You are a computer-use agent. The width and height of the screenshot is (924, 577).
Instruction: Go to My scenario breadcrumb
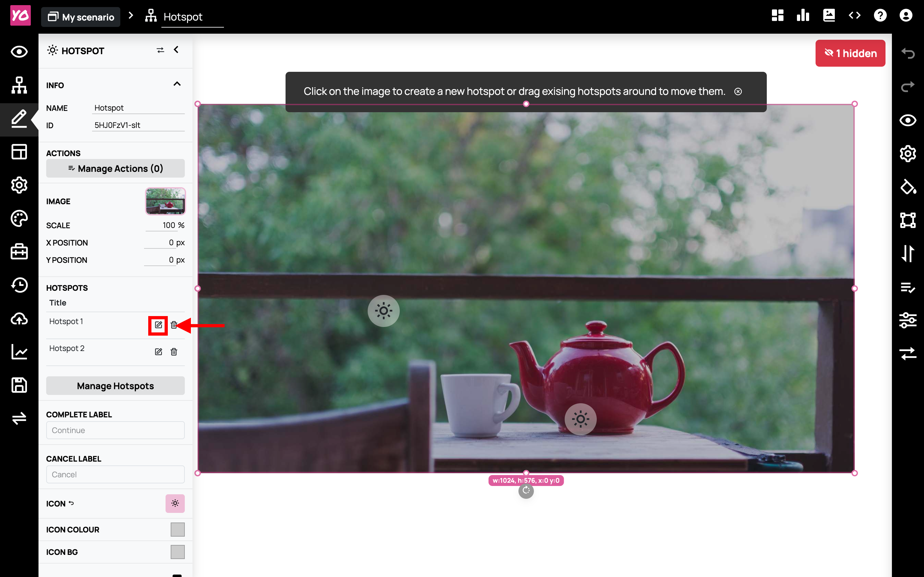click(81, 17)
